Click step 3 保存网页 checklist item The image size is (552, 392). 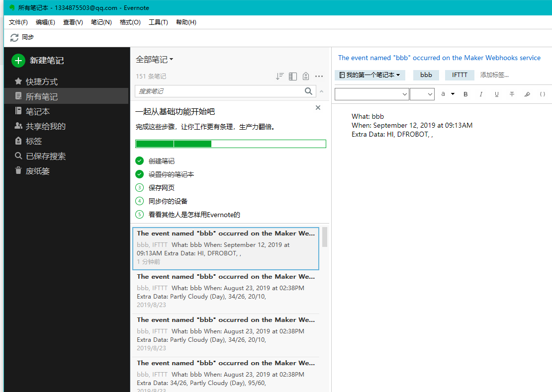click(162, 188)
